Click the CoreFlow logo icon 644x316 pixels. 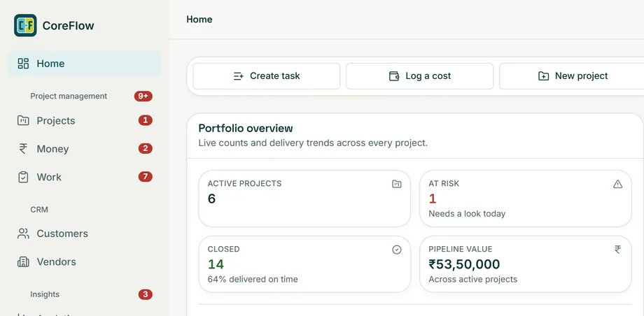click(25, 25)
